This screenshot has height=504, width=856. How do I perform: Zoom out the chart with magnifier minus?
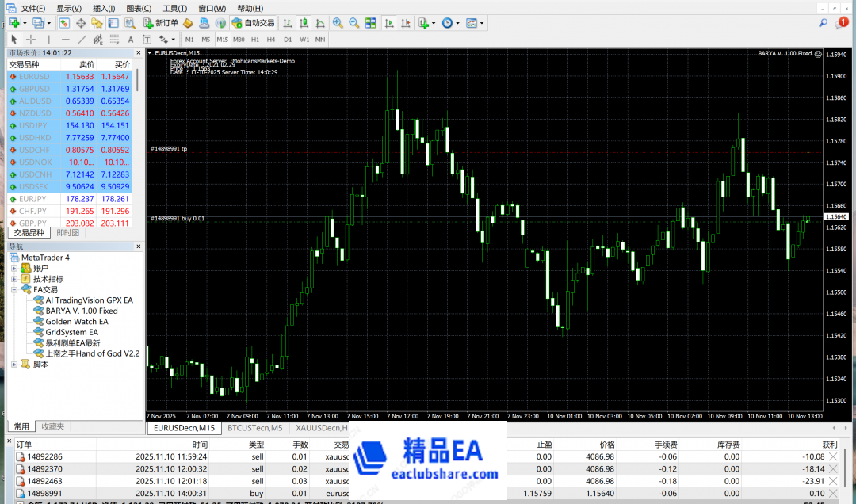tap(353, 23)
